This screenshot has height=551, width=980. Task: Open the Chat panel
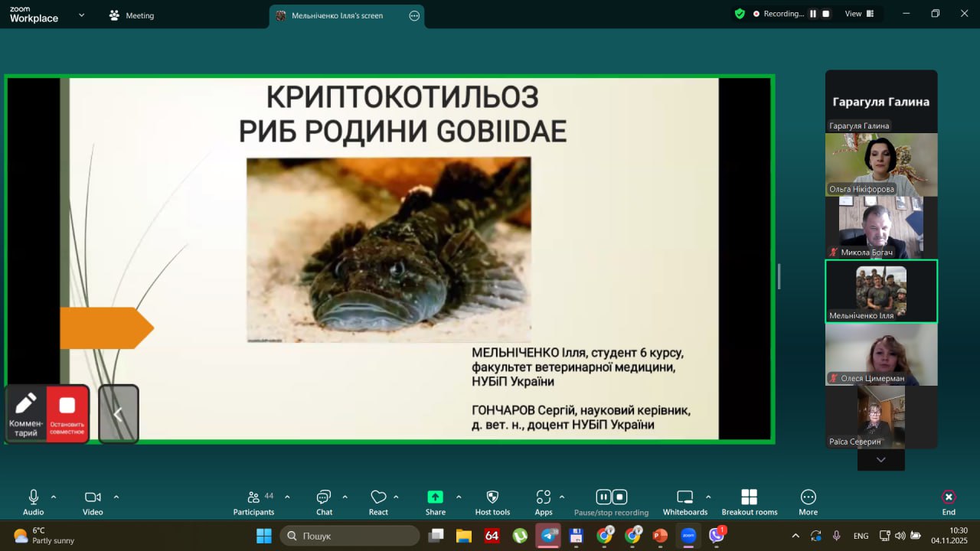[324, 502]
